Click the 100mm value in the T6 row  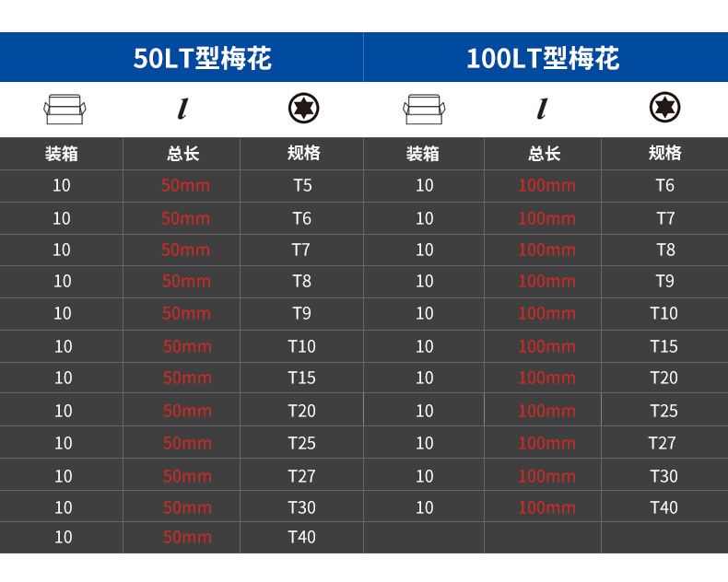(x=547, y=186)
